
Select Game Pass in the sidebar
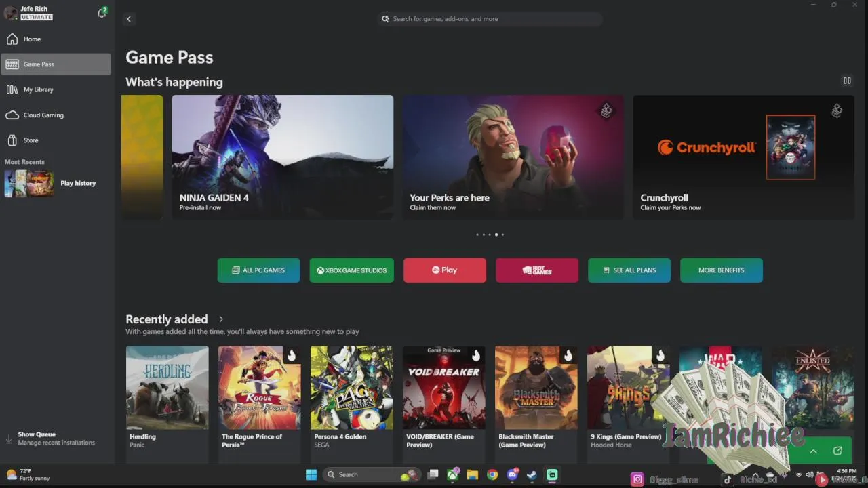point(56,64)
